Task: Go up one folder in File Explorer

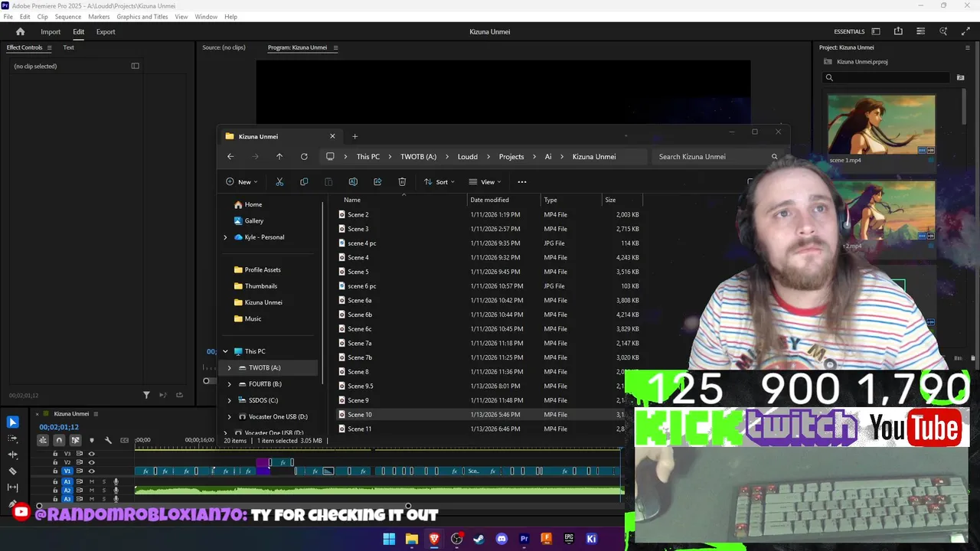Action: point(279,156)
